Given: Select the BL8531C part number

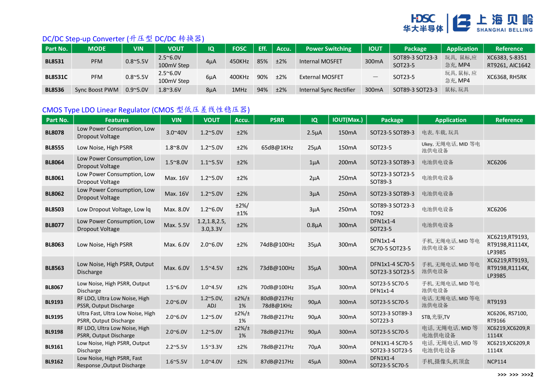Looking at the screenshot, I should 56,77.
